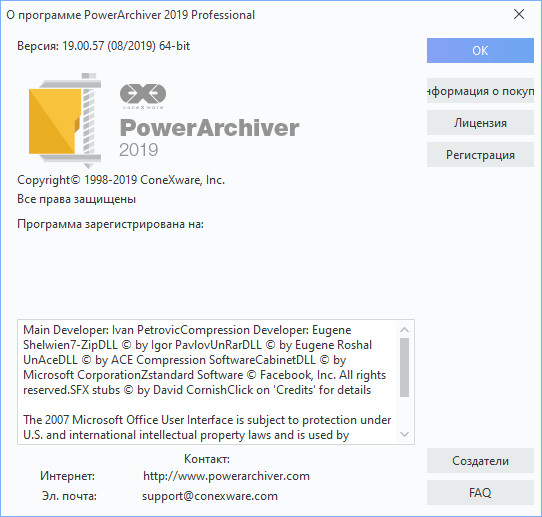Click the yellow PowerArchiver folder logo
Image resolution: width=542 pixels, height=517 pixels.
[x=65, y=121]
